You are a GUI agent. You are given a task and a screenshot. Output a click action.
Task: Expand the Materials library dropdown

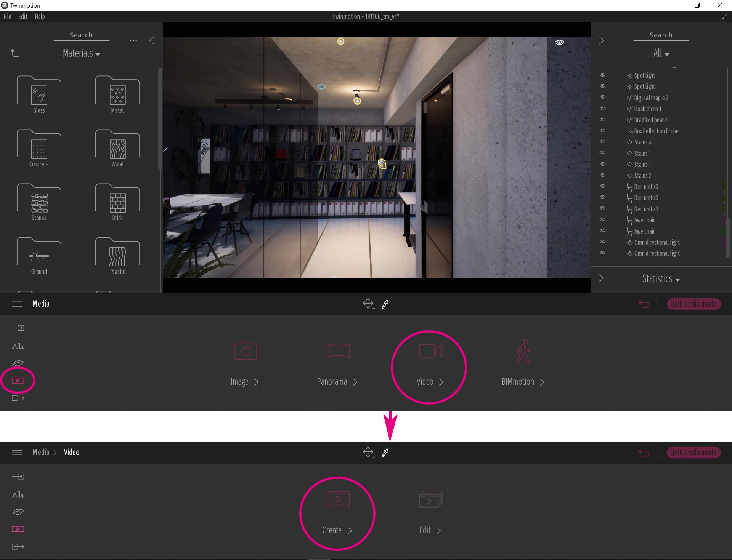(81, 53)
